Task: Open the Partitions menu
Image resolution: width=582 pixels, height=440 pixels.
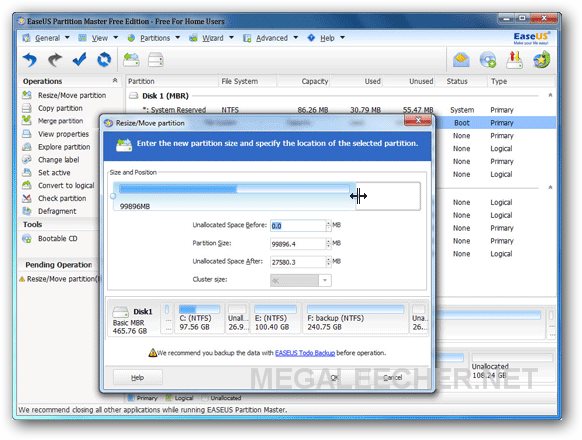Action: coord(154,38)
